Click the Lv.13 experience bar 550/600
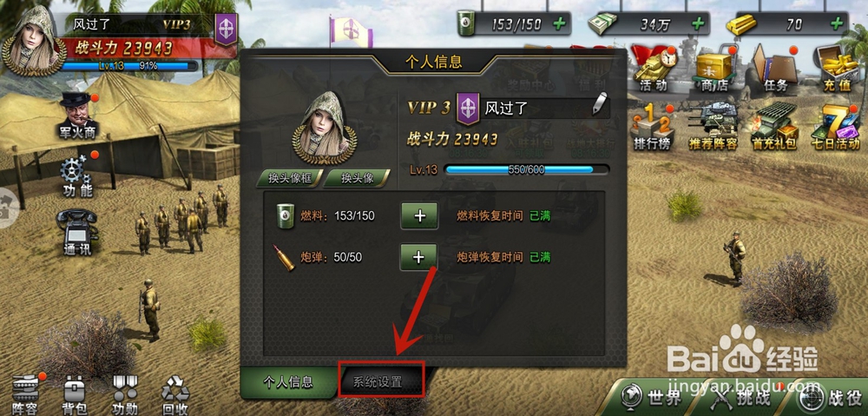 [x=527, y=169]
